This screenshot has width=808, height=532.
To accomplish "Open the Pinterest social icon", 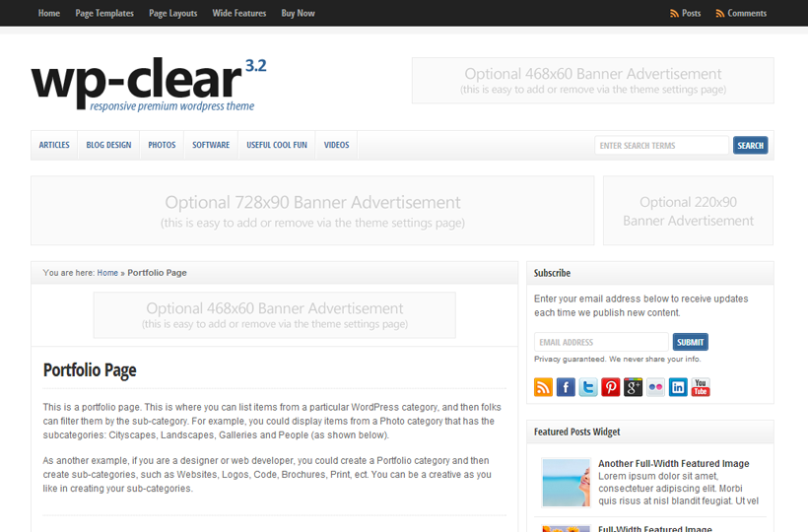I will tap(611, 387).
